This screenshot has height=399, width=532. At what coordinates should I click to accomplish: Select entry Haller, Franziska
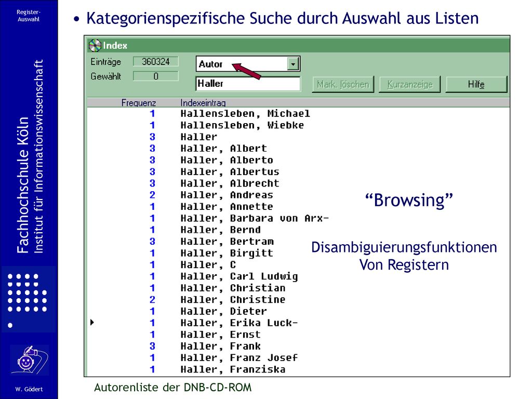coord(233,369)
